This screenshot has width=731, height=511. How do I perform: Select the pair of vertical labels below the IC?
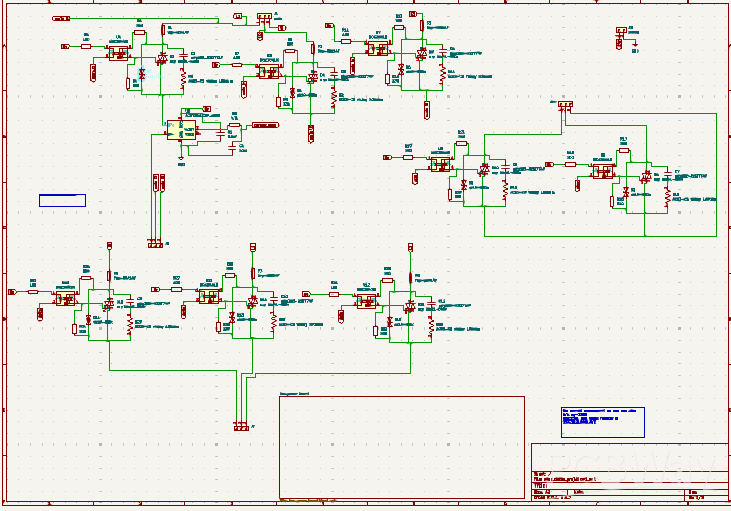(158, 182)
